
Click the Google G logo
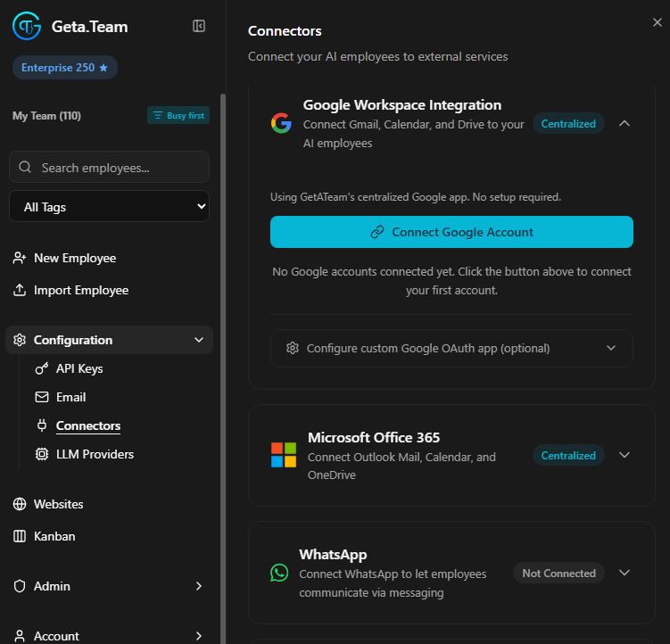[x=281, y=123]
